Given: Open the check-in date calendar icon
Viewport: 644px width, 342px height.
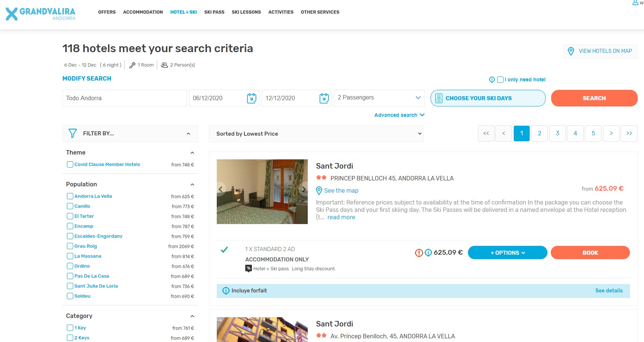Looking at the screenshot, I should 252,98.
